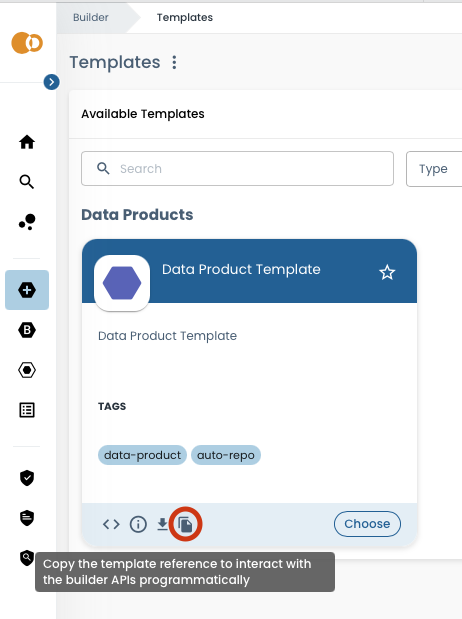Click the Data Product Template card title
The image size is (462, 619).
[241, 270]
